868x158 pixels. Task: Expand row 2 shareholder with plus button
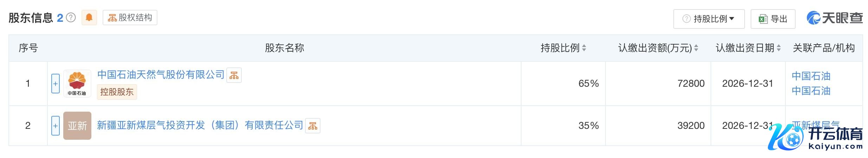(56, 126)
